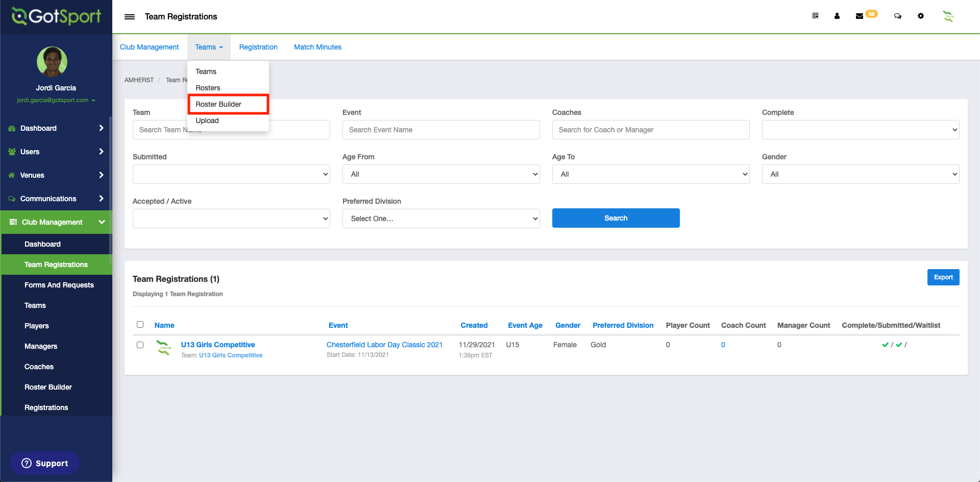Open the Registration tab
Screen dimensions: 980x482
tap(258, 47)
